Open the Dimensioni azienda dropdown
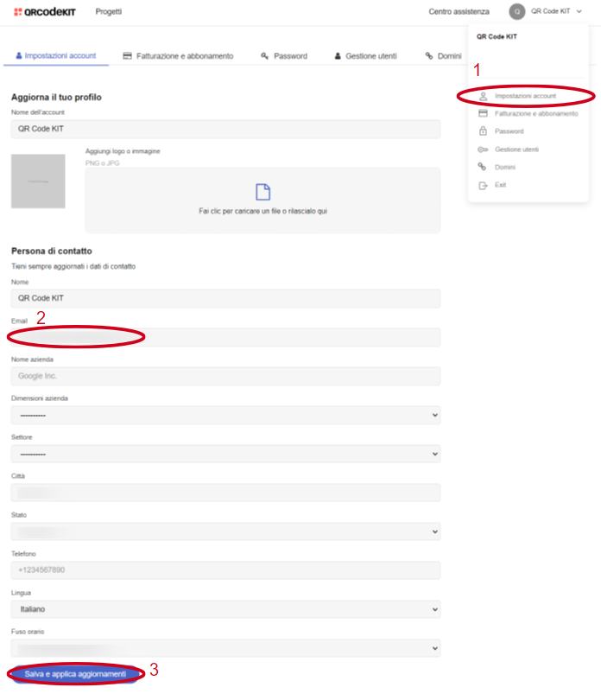 [x=225, y=415]
